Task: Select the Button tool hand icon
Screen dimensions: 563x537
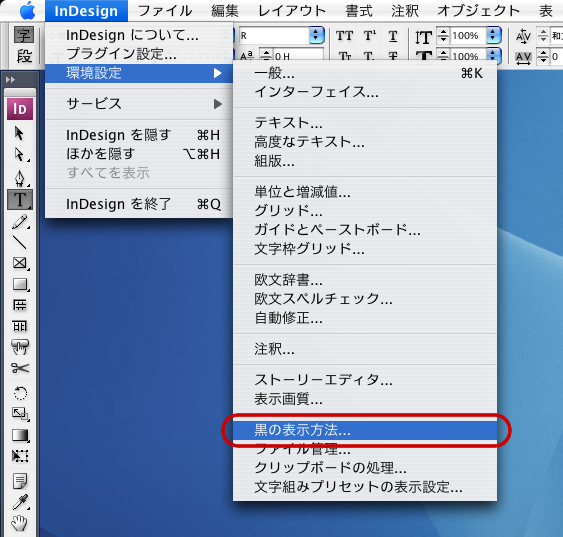Action: point(20,347)
